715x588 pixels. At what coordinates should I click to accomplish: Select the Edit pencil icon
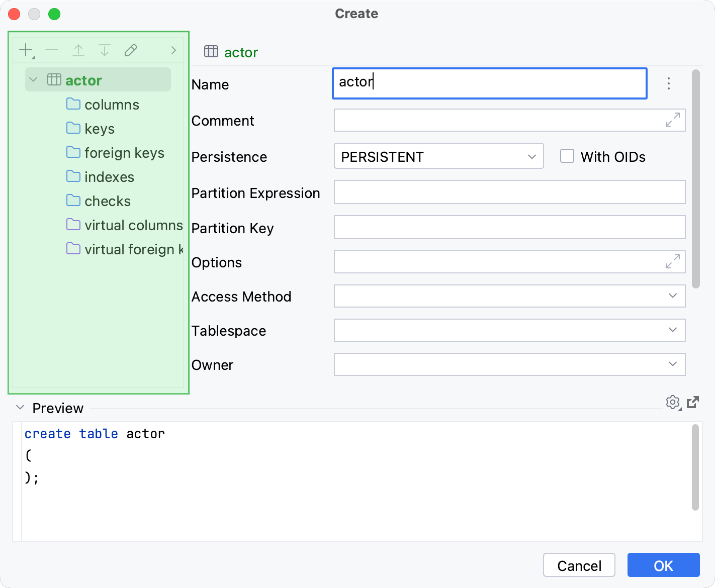pyautogui.click(x=131, y=50)
